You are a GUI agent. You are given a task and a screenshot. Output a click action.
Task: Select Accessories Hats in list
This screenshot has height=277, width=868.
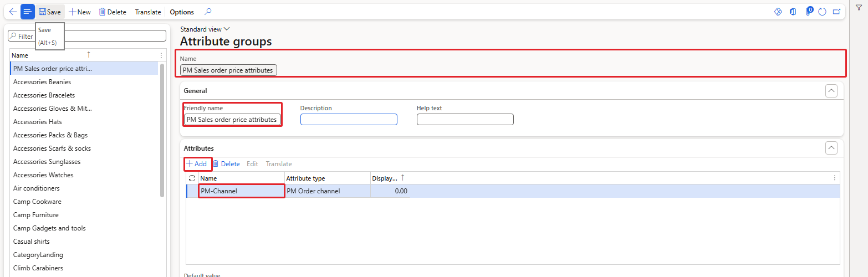point(84,122)
